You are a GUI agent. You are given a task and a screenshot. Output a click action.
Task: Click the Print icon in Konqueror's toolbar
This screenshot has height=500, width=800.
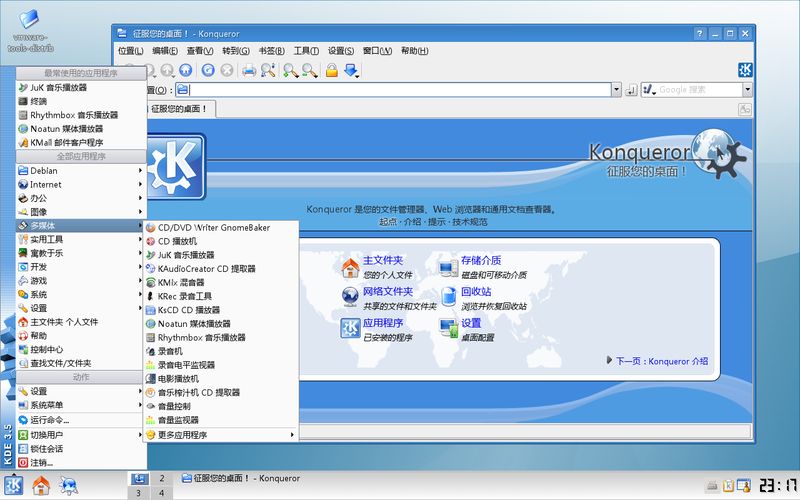tap(248, 70)
